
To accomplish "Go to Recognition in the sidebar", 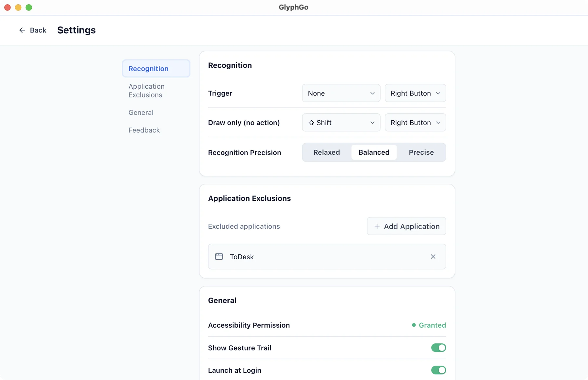I will pyautogui.click(x=156, y=69).
